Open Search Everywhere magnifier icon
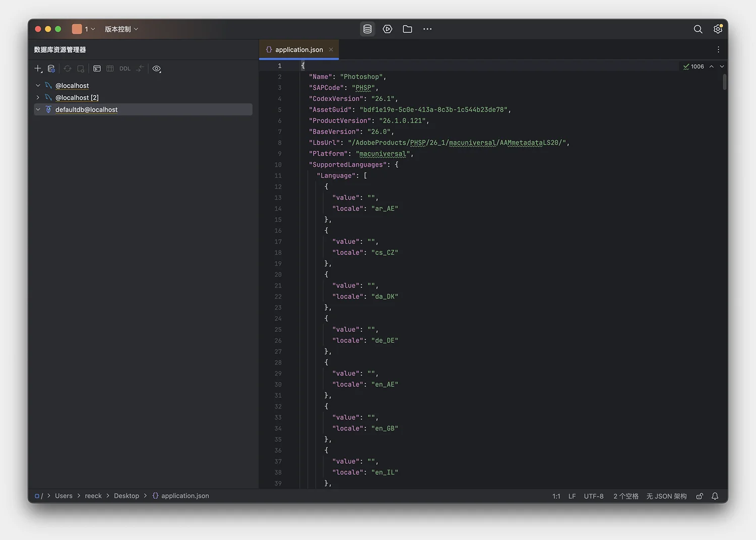 point(698,29)
